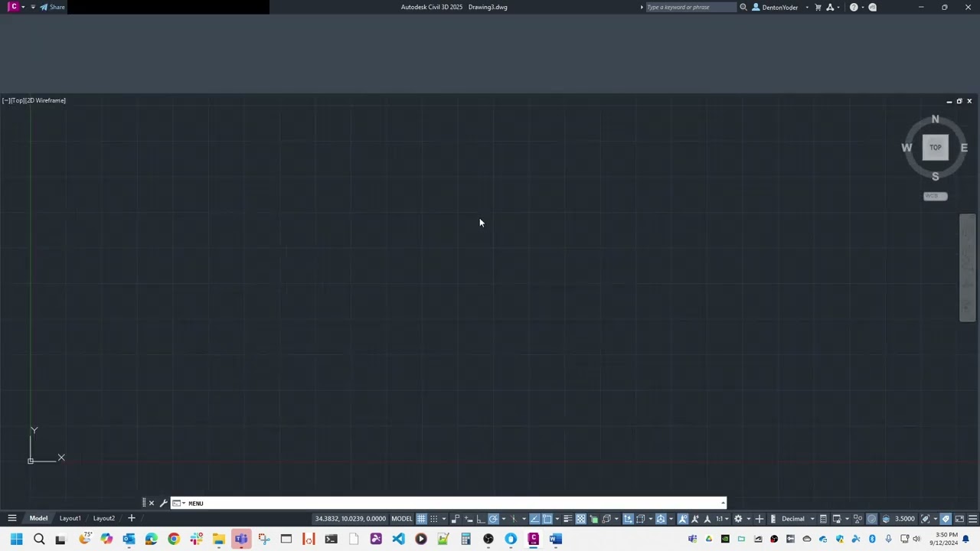980x551 pixels.
Task: Toggle annotation auto-scale icon
Action: 695,519
